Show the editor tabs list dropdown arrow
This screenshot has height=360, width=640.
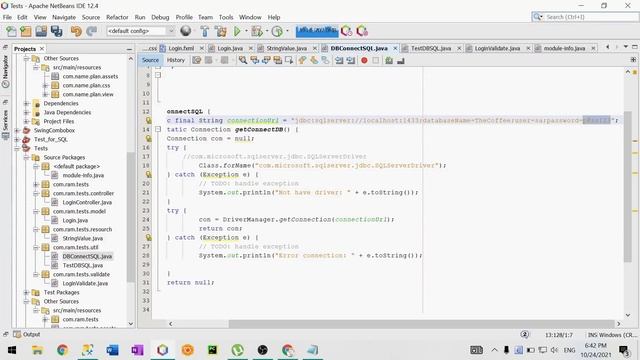[626, 47]
